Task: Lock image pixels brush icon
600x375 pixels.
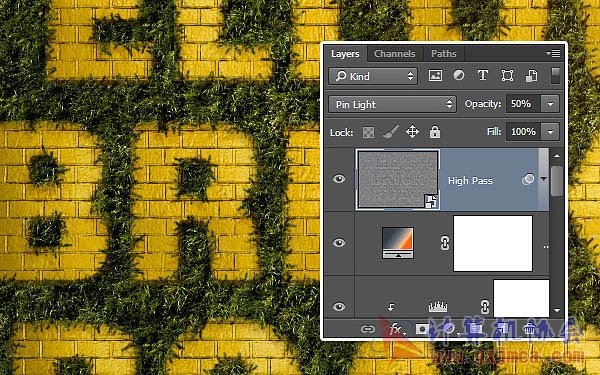Action: [390, 132]
